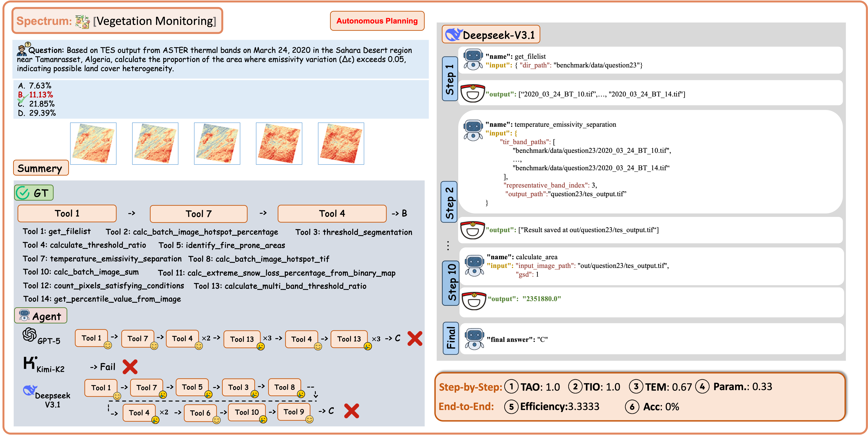This screenshot has width=868, height=435.
Task: Click the Deepseek whale logo in header
Action: pos(454,35)
